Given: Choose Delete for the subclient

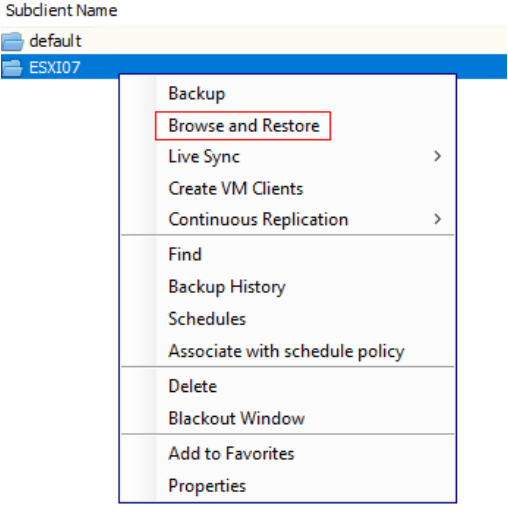Looking at the screenshot, I should (193, 386).
